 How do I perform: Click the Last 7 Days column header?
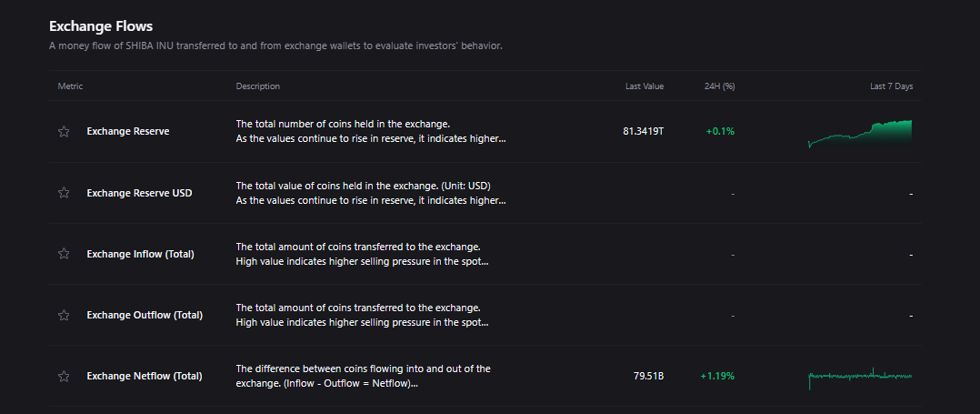click(891, 86)
